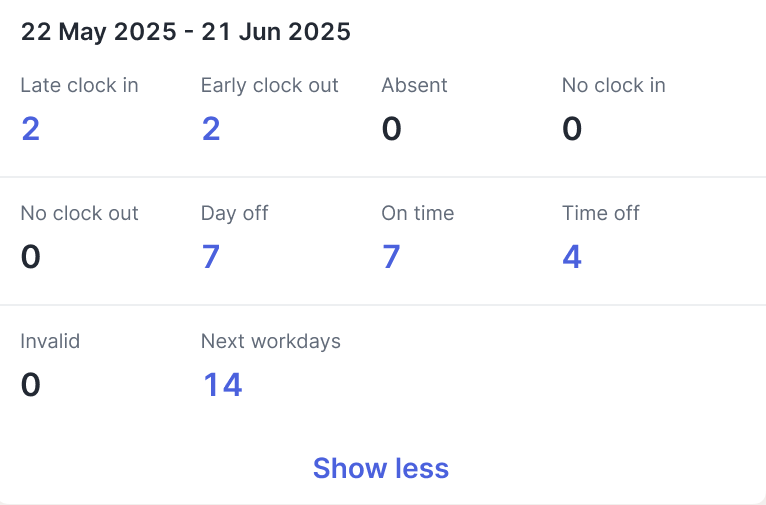The height and width of the screenshot is (505, 766).
Task: Click the No clock in value 0
Action: [572, 129]
